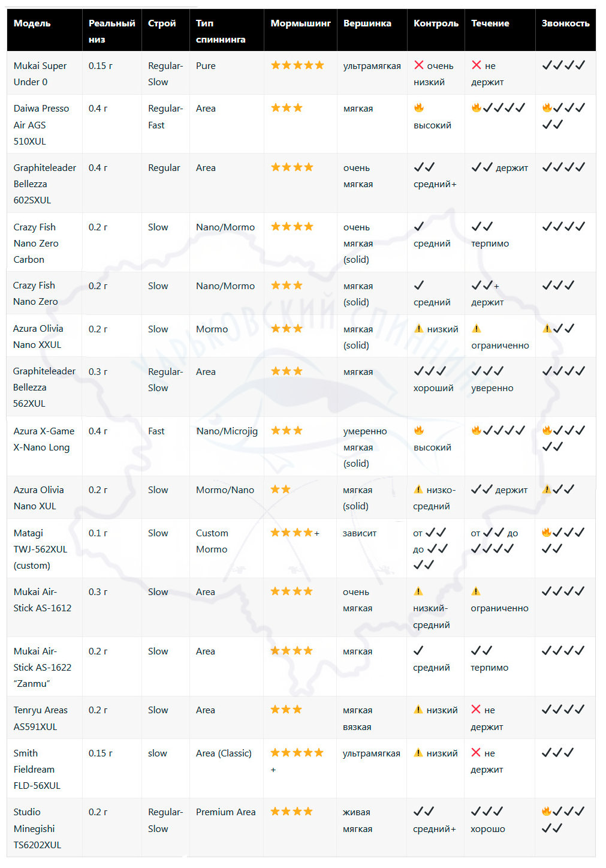606x868 pixels.
Task: Click the '0.1 г' weight cell
Action: (98, 533)
